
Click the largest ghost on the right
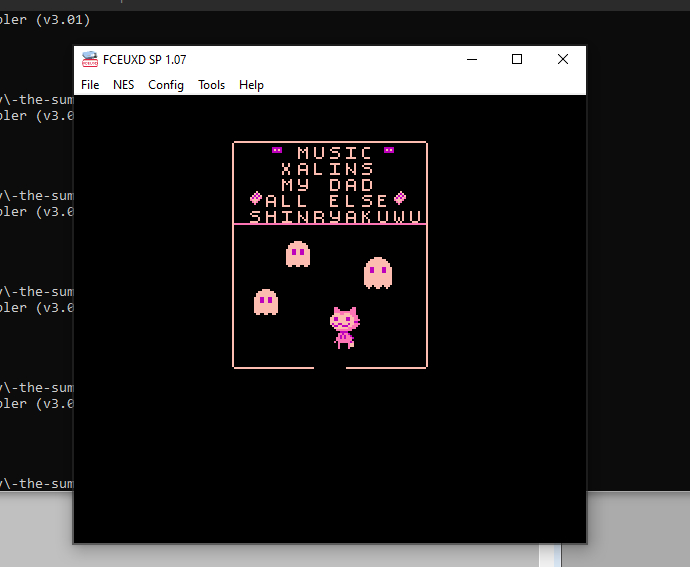pos(377,272)
